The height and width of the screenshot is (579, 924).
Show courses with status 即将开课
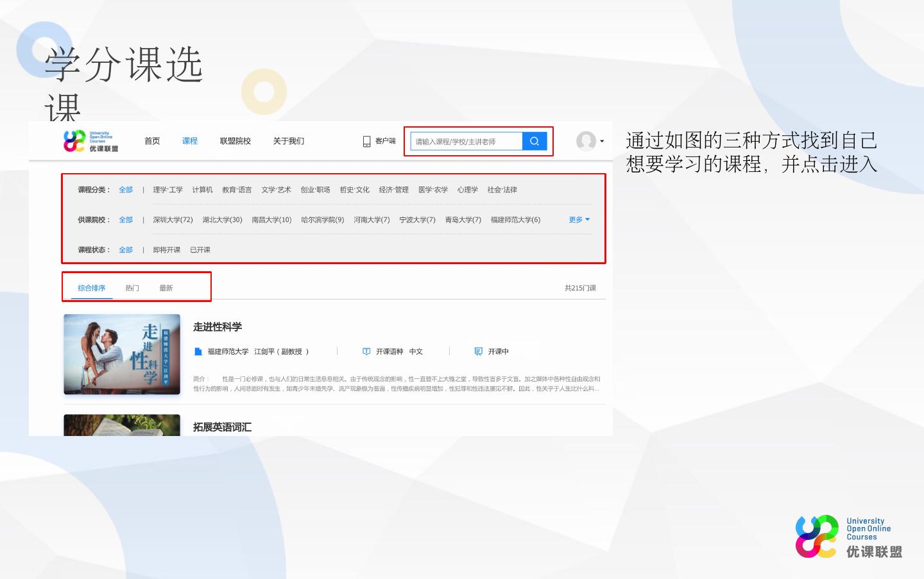[x=166, y=250]
